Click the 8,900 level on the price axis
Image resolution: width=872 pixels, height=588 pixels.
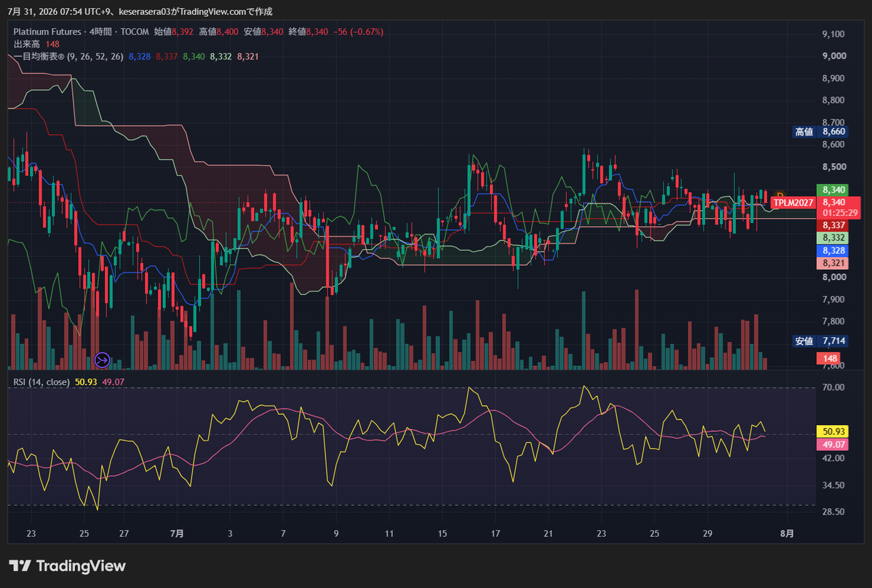(834, 78)
